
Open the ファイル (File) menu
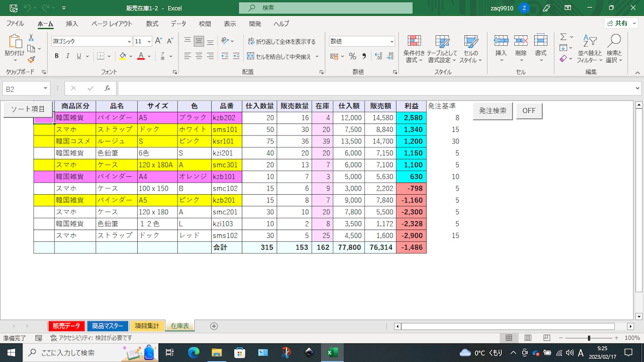point(15,24)
